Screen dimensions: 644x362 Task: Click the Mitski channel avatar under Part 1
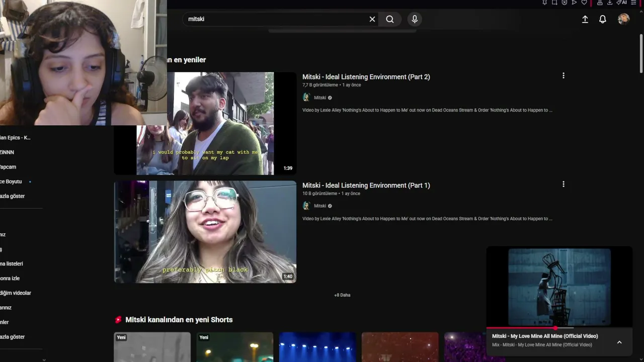pyautogui.click(x=306, y=206)
